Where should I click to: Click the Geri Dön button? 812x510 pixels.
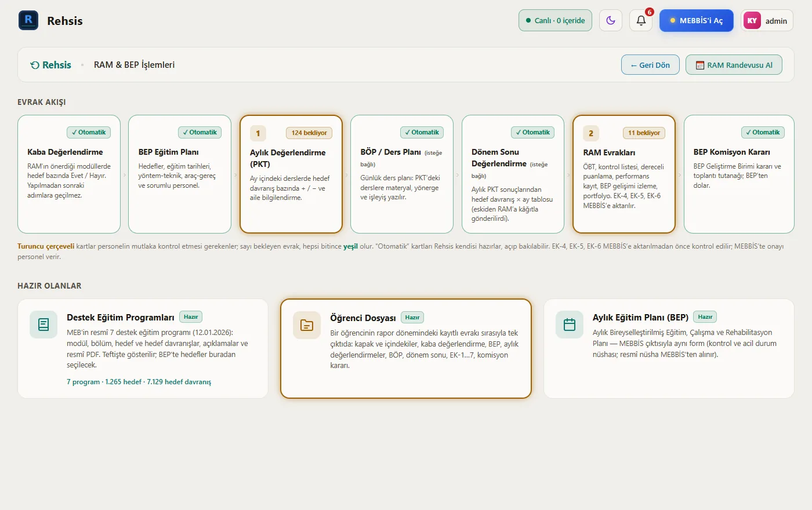650,65
